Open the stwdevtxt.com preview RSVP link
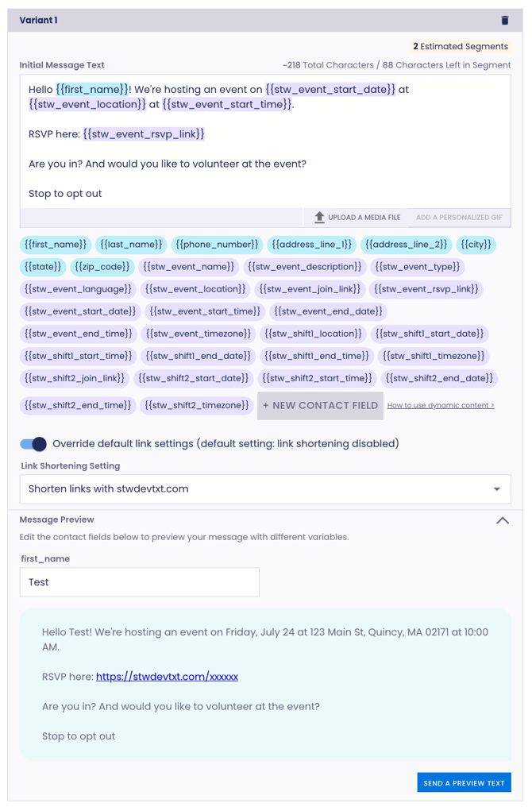 click(x=168, y=676)
